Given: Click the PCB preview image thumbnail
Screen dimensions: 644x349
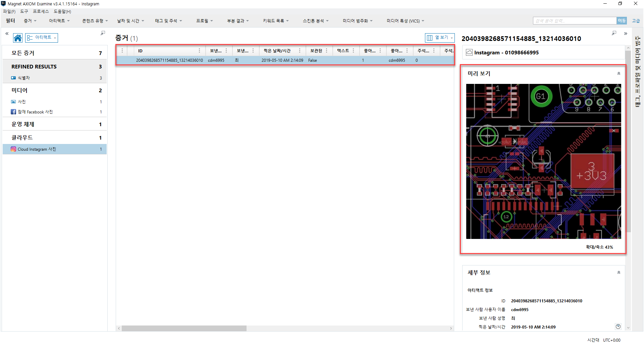Looking at the screenshot, I should [543, 161].
